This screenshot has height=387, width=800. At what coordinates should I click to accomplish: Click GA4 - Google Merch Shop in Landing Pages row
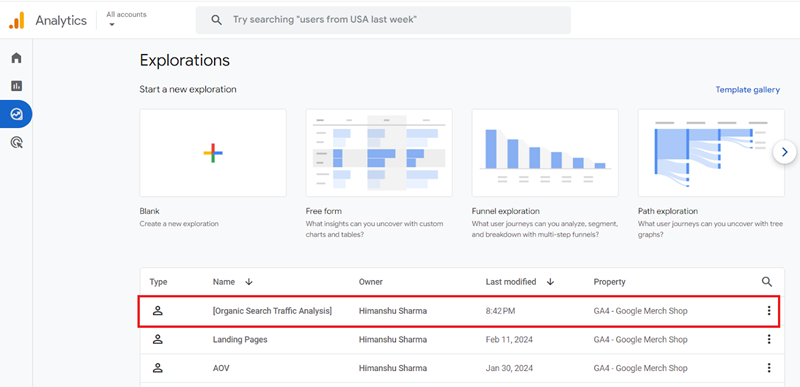pyautogui.click(x=640, y=340)
